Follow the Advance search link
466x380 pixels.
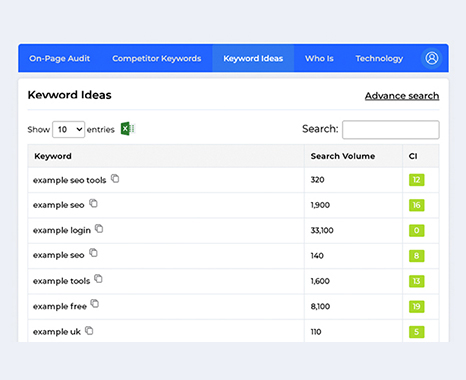click(x=402, y=96)
